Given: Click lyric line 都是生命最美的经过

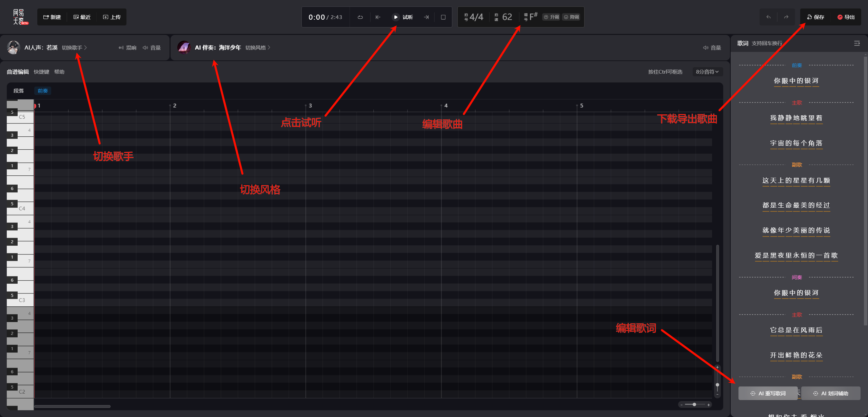Looking at the screenshot, I should 796,205.
